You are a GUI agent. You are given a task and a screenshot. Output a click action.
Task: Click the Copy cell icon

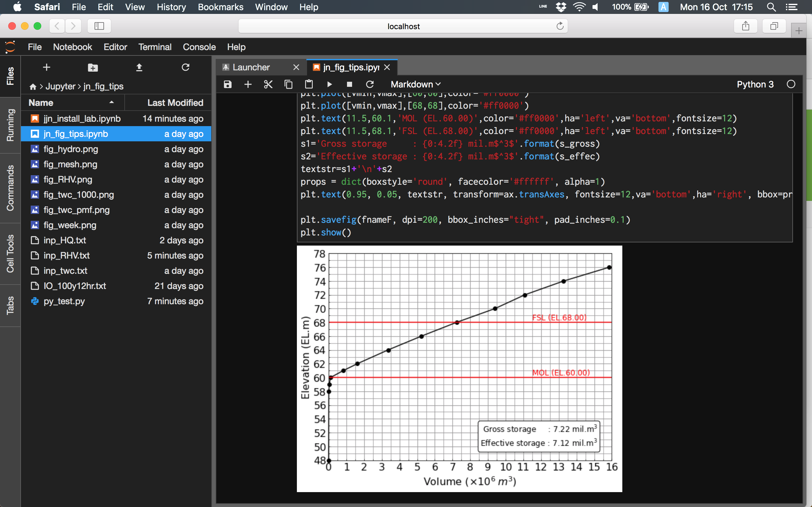(x=288, y=84)
